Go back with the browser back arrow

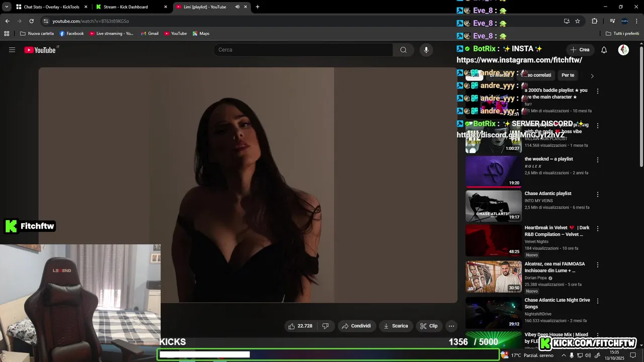click(7, 21)
